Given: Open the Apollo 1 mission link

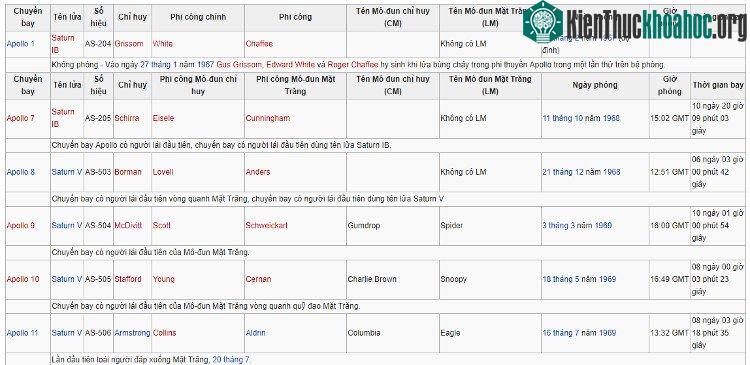Looking at the screenshot, I should 21,44.
